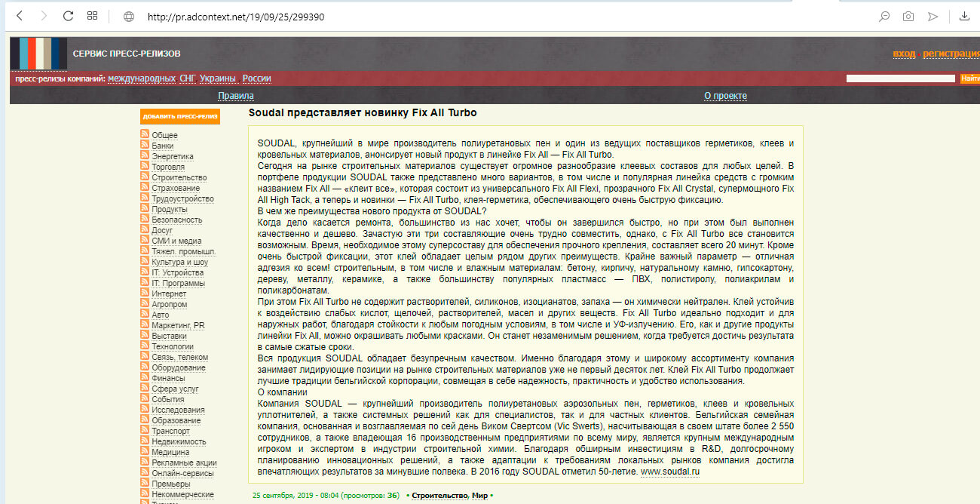
Task: Open the www.soudal.ru link
Action: (x=670, y=472)
